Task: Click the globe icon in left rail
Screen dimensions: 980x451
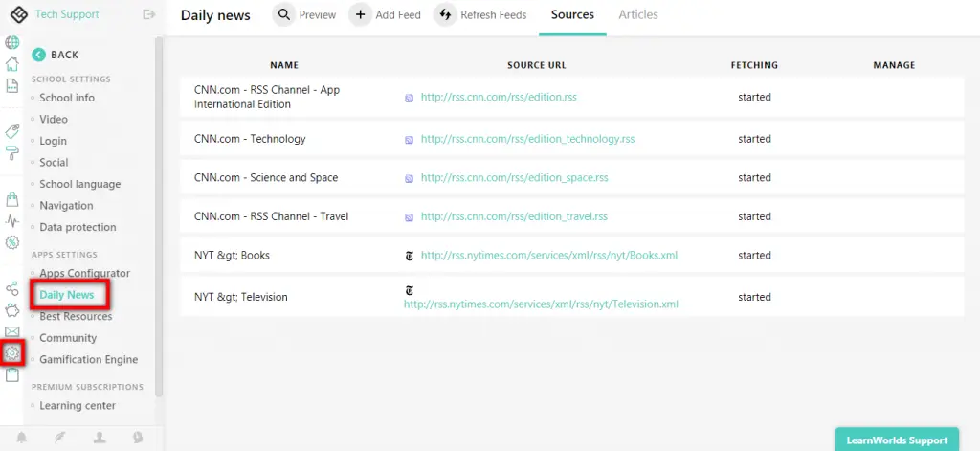Action: 12,42
